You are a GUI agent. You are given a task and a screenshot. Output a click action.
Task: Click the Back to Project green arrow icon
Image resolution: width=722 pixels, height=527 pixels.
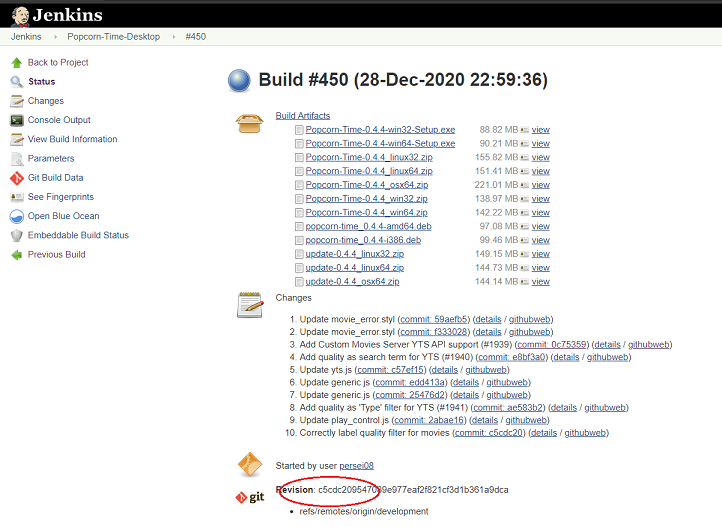pyautogui.click(x=17, y=63)
